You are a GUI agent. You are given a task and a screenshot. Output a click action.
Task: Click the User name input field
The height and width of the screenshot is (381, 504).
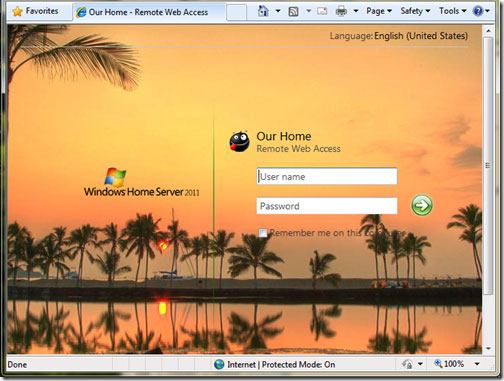(327, 176)
